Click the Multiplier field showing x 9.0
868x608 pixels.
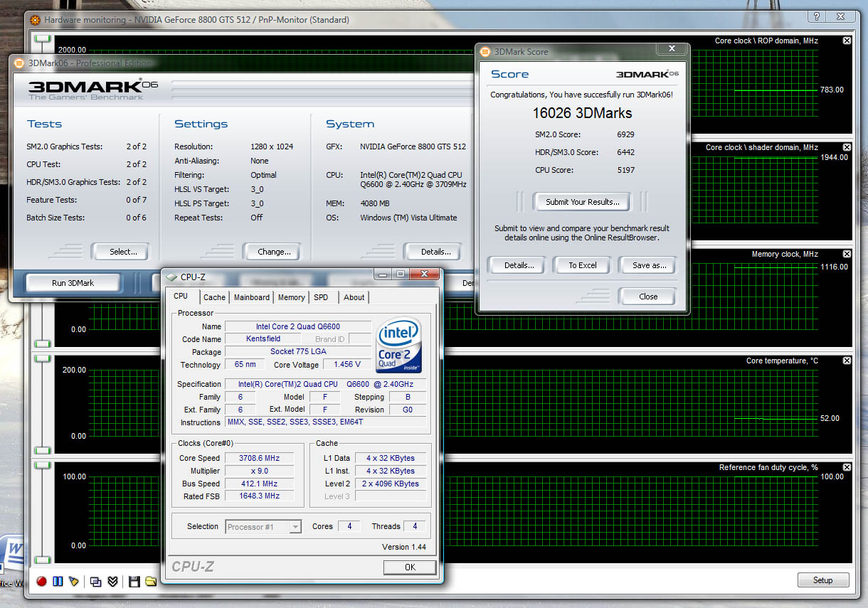[x=259, y=471]
